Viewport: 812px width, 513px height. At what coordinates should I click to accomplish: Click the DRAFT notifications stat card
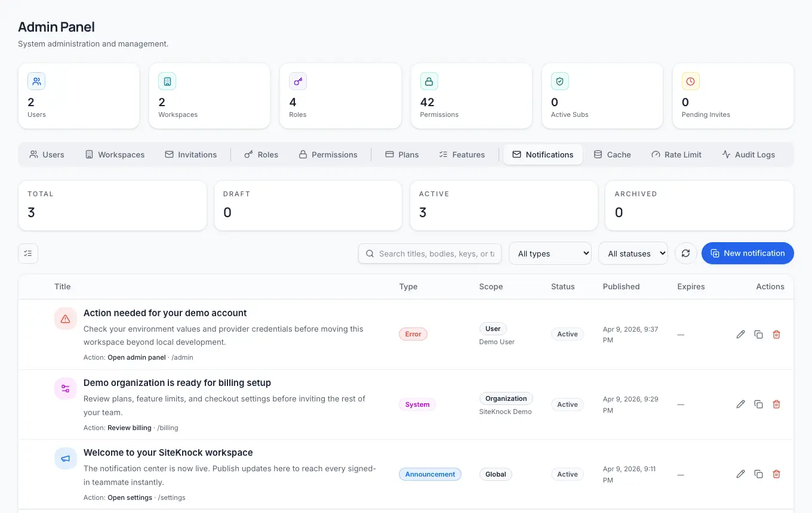click(308, 206)
